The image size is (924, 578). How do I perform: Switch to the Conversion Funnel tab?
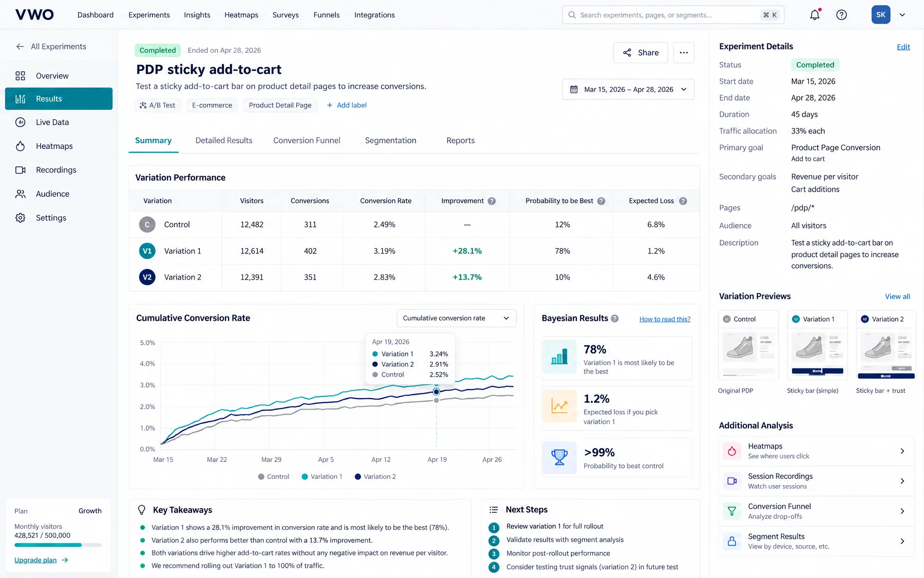306,140
